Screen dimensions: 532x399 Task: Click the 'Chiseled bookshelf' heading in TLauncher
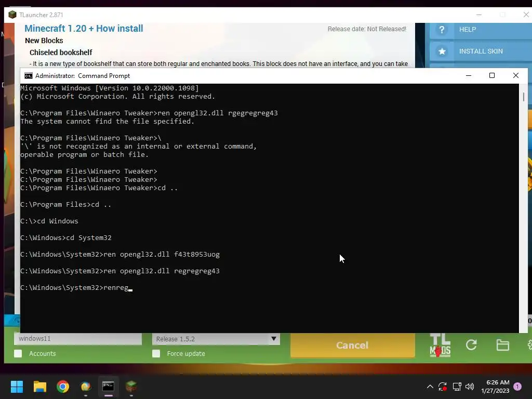click(61, 52)
